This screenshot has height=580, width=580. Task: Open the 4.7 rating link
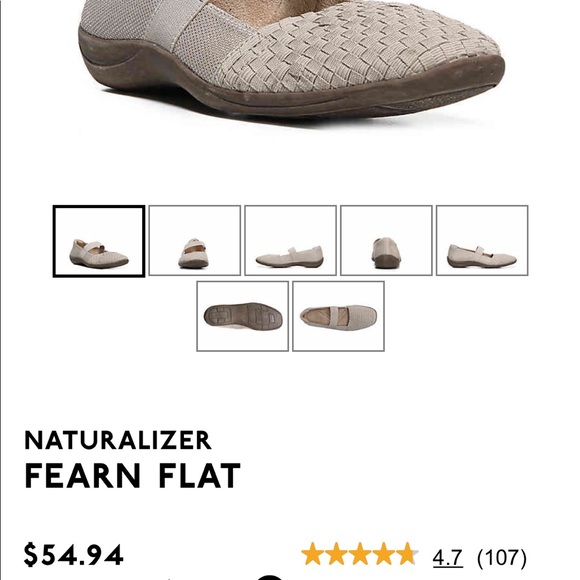pos(448,557)
